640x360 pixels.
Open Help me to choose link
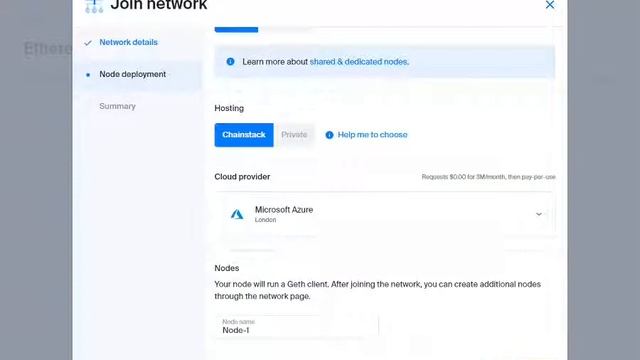372,135
